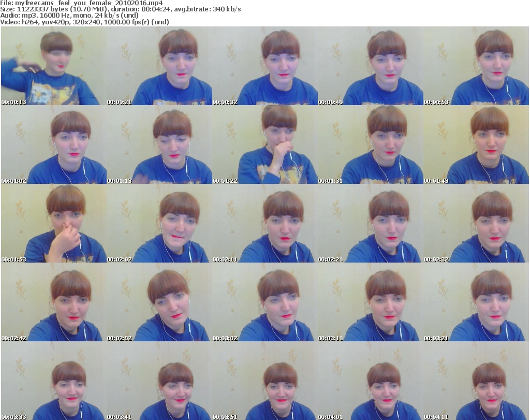Image resolution: width=530 pixels, height=420 pixels.
Task: Select the thumbnail at timestamp 00:00:13
Action: click(54, 66)
